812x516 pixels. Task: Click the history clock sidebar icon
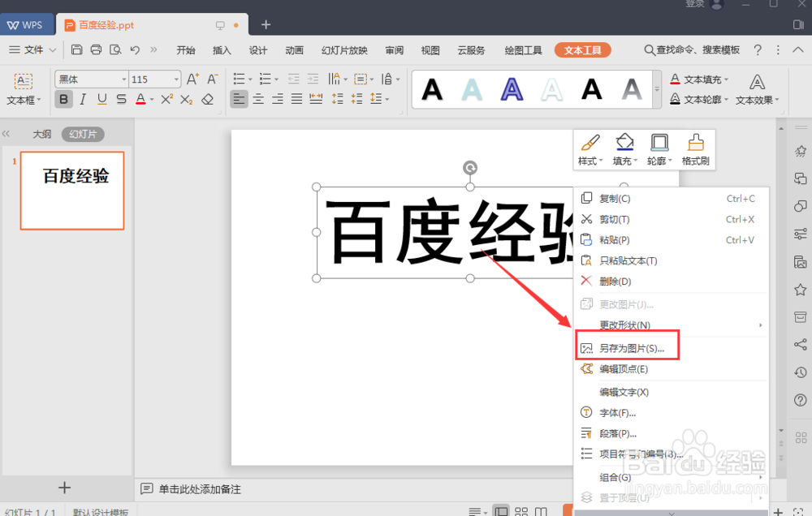(800, 372)
